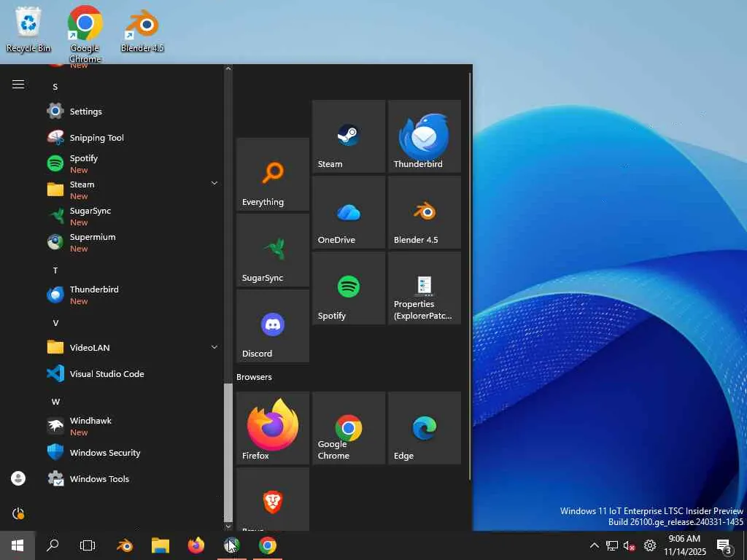Click the OneDrive tile
Viewport: 747px width, 560px height.
point(349,212)
